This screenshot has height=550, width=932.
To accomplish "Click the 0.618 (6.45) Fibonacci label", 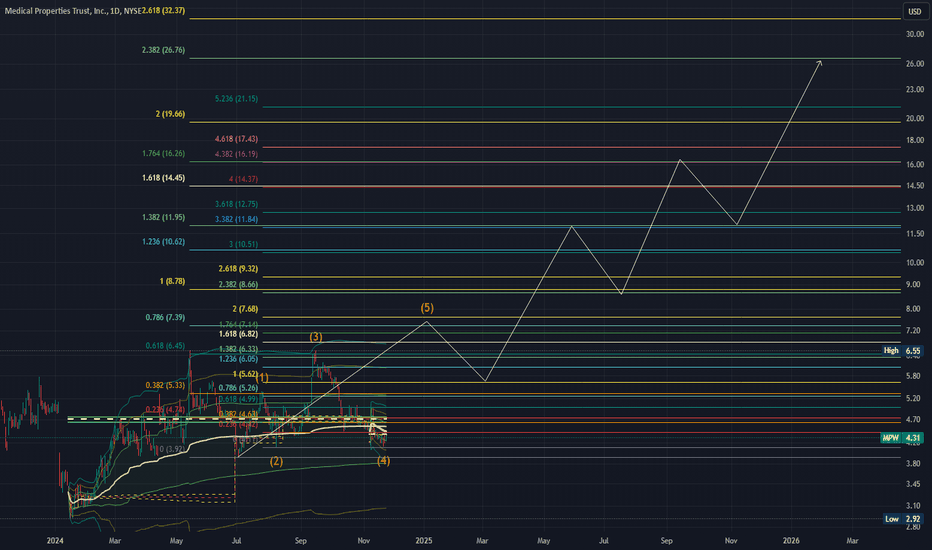I will coord(165,345).
